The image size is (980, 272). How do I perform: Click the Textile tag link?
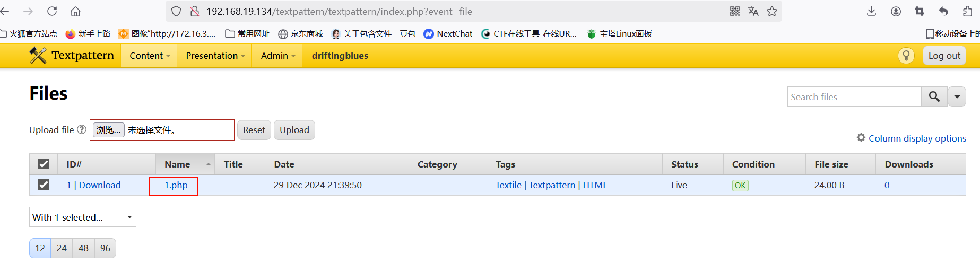508,185
